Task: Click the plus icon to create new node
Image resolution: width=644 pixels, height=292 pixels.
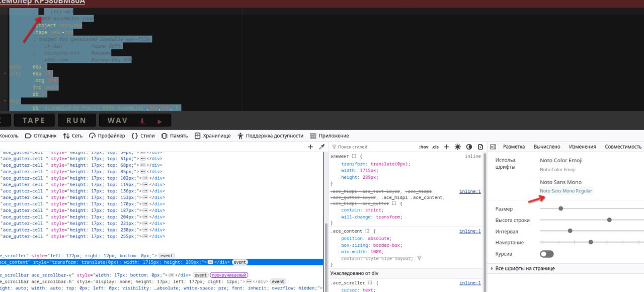Action: (310, 147)
